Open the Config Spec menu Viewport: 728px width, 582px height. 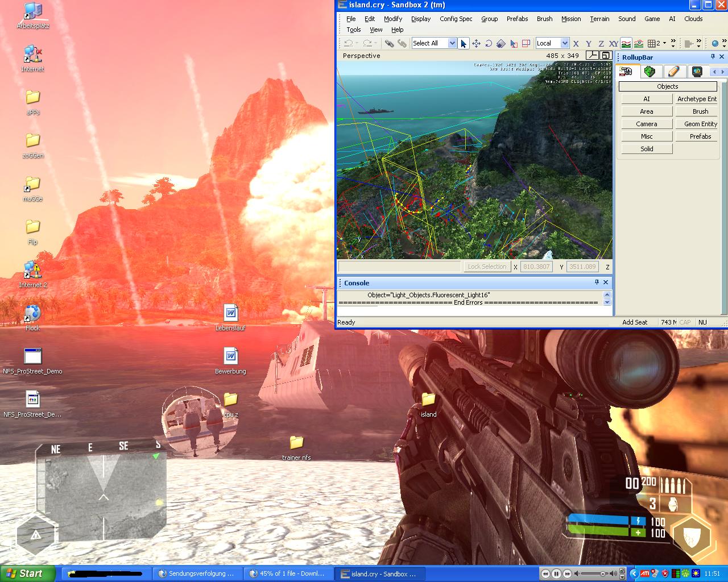(x=456, y=19)
